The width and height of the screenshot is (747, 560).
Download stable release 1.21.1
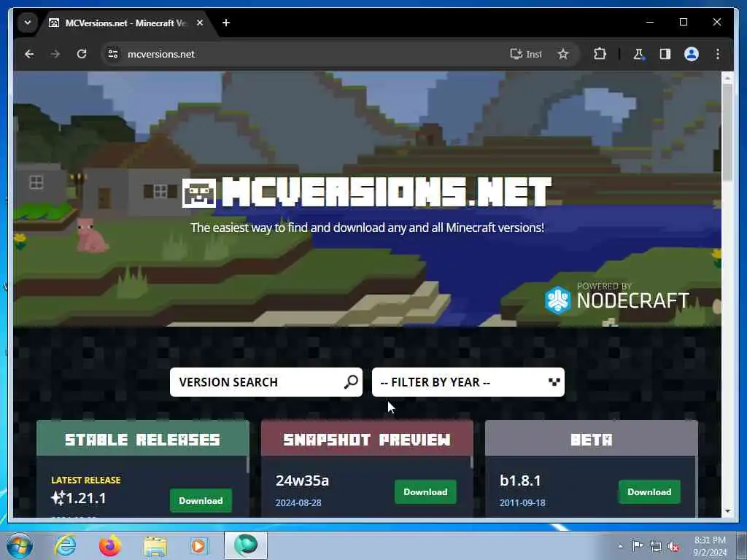[x=201, y=500]
